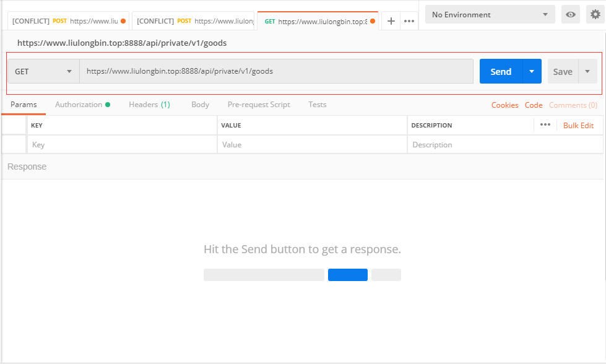Select the active GET request tab

click(318, 21)
